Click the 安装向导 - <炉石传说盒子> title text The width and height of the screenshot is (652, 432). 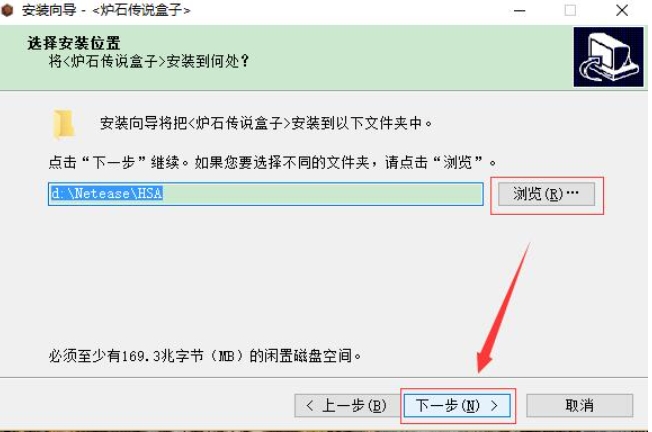tap(106, 10)
